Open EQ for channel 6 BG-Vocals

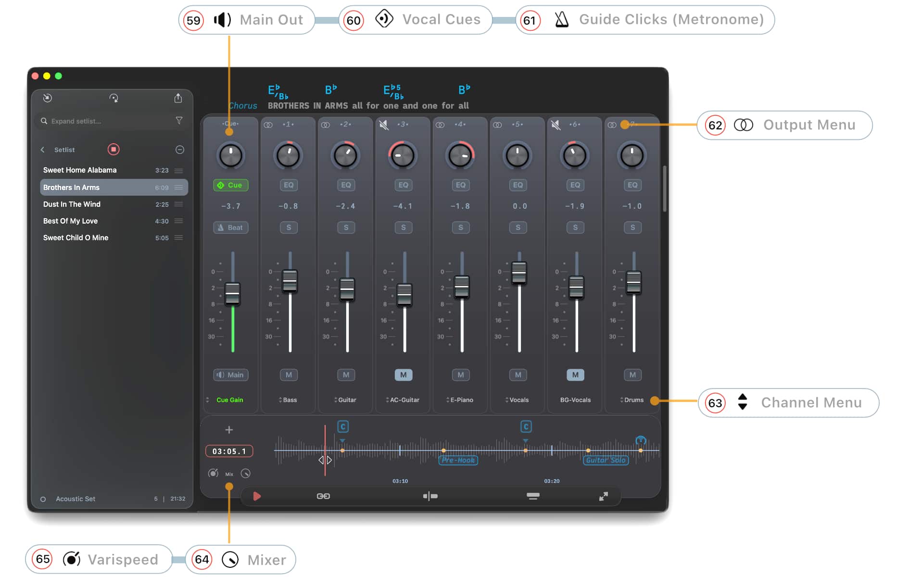click(575, 185)
